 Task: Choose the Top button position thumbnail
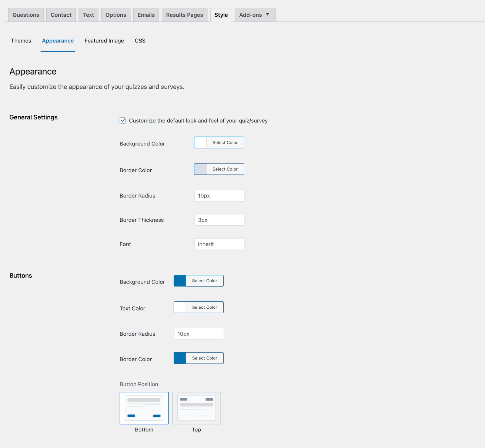click(196, 408)
